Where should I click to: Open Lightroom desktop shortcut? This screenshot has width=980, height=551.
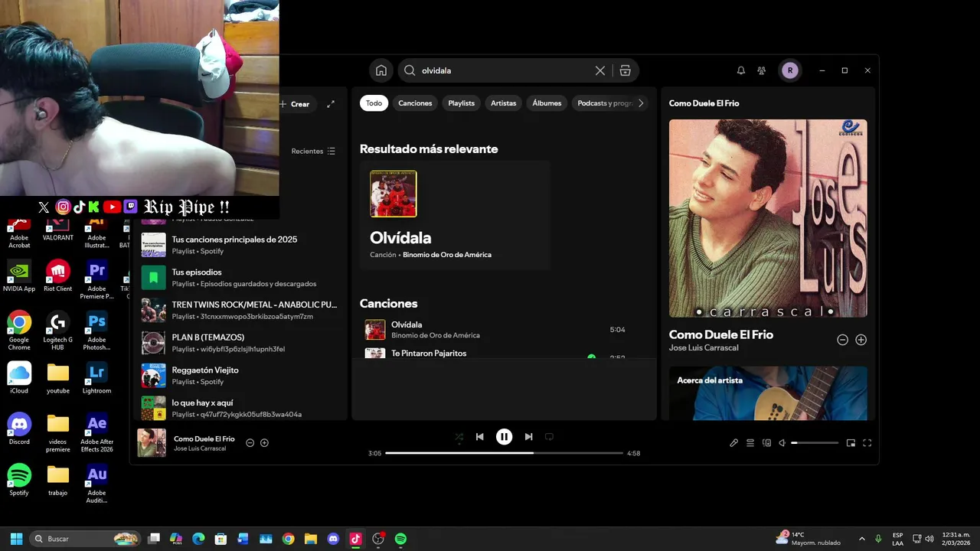[x=97, y=378]
